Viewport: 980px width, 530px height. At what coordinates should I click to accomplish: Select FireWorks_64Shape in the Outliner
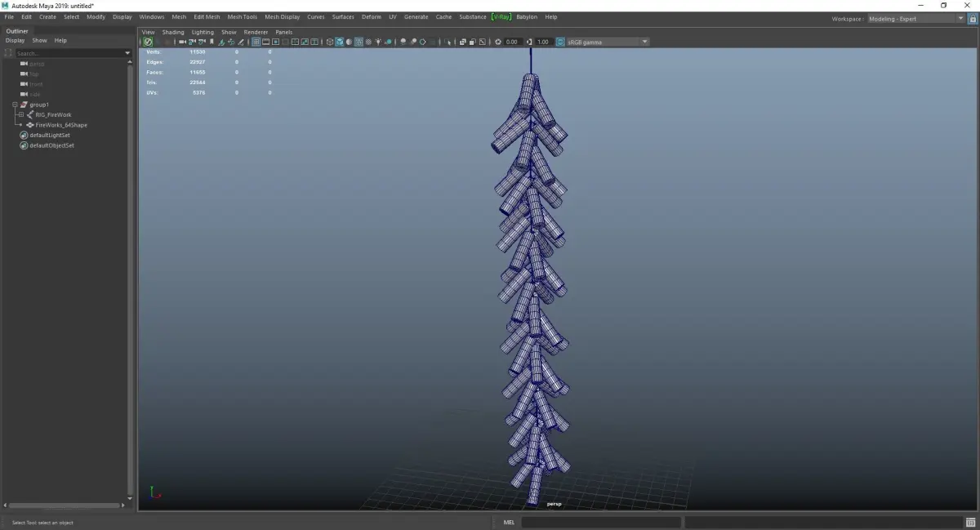click(x=61, y=125)
